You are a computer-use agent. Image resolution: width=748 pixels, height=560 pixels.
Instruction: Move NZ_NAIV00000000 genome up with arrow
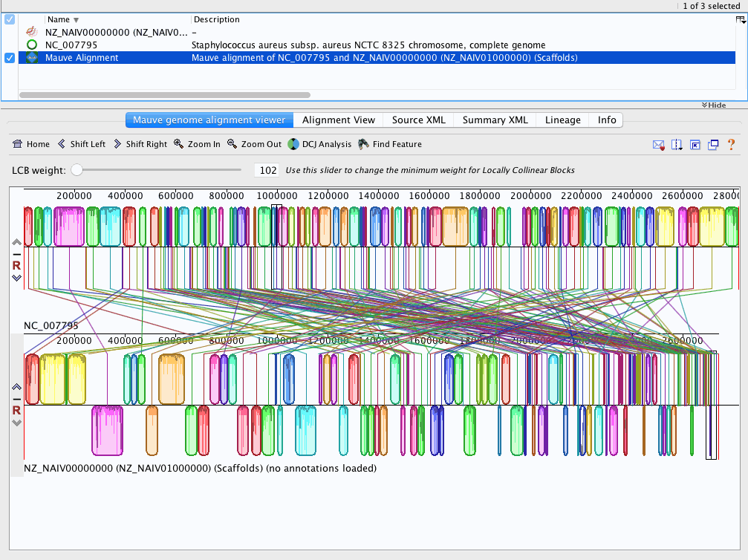(16, 387)
